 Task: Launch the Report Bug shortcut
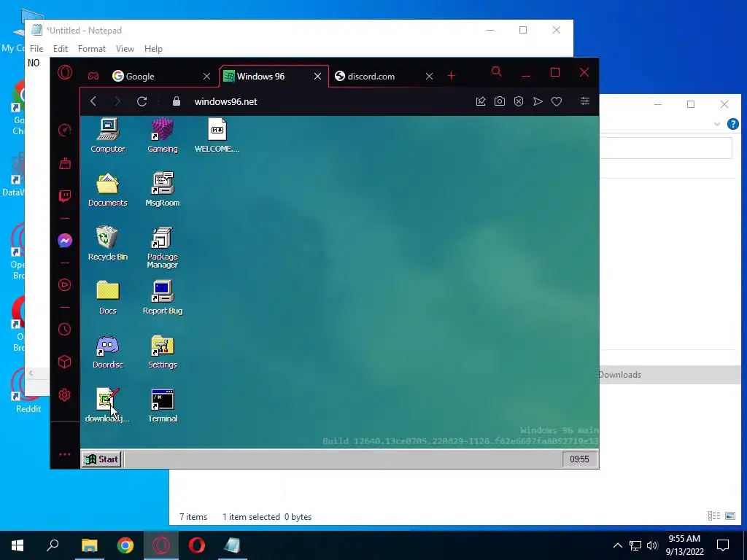click(163, 297)
